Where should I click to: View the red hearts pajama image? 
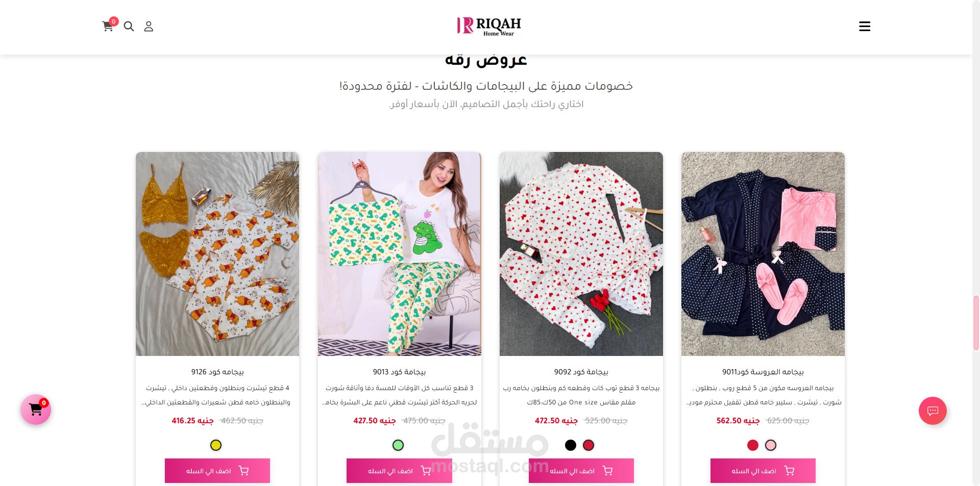pyautogui.click(x=581, y=254)
